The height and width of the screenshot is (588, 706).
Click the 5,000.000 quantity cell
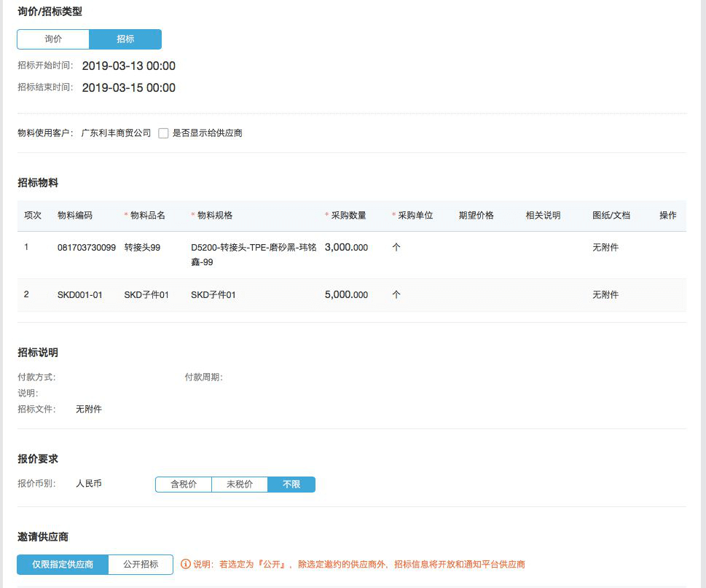pos(346,295)
